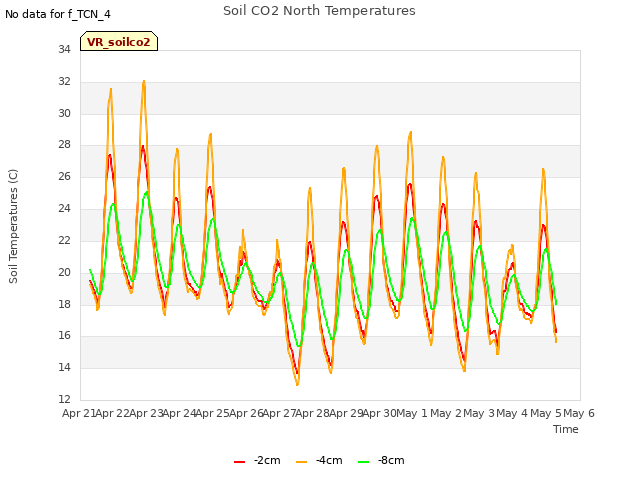The width and height of the screenshot is (640, 480).
Task: Click the highest orange peak above 32
Action: tap(144, 82)
